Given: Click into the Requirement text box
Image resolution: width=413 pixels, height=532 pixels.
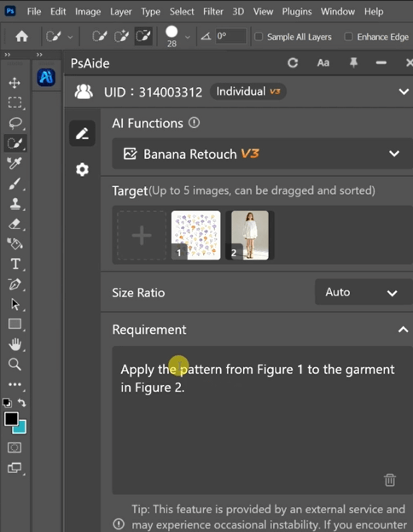Looking at the screenshot, I should (x=263, y=420).
